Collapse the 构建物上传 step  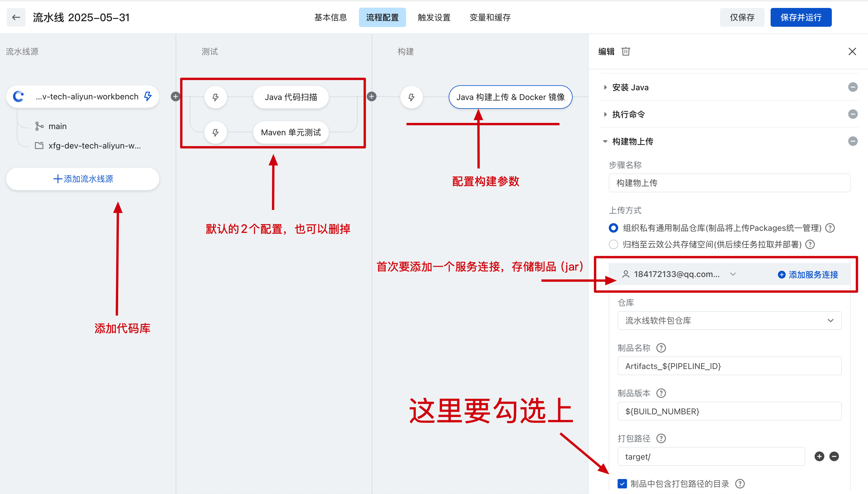click(x=605, y=141)
